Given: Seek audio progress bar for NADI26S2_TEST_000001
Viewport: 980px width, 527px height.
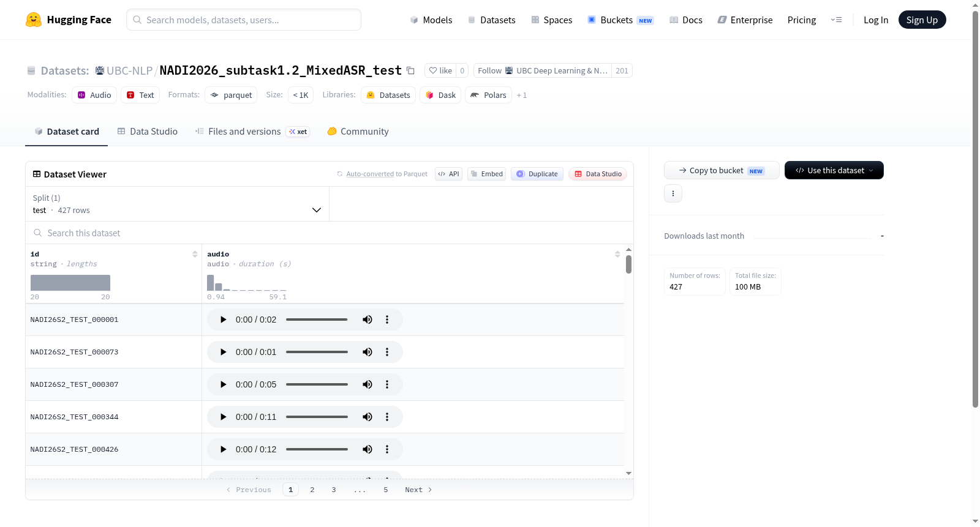Looking at the screenshot, I should tap(317, 320).
